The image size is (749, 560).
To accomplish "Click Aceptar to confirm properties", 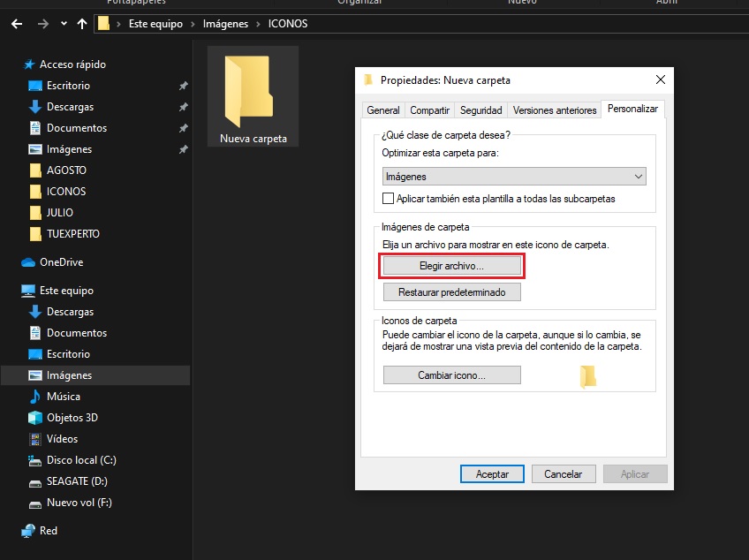I will (x=492, y=474).
